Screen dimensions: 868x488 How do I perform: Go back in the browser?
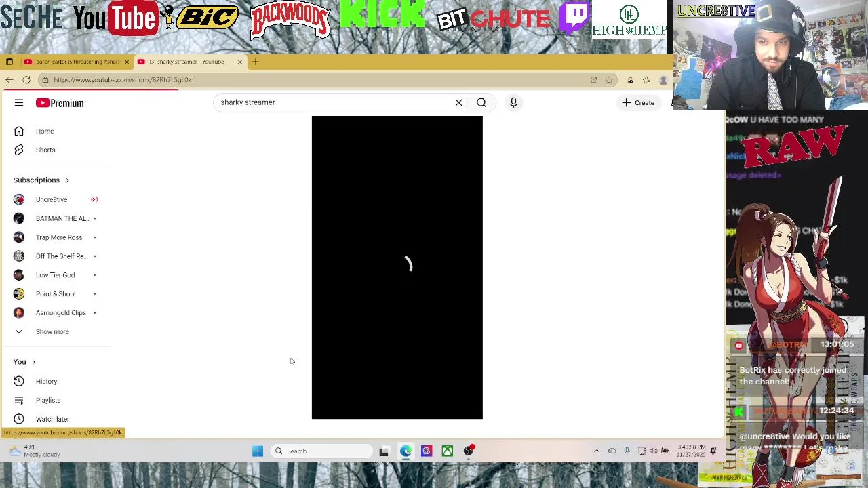pyautogui.click(x=9, y=80)
